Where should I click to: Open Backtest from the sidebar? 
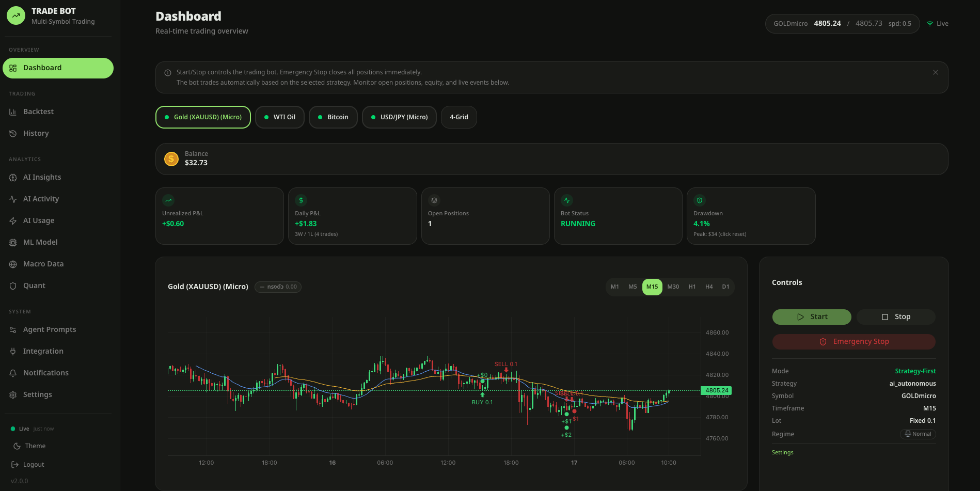pos(58,112)
